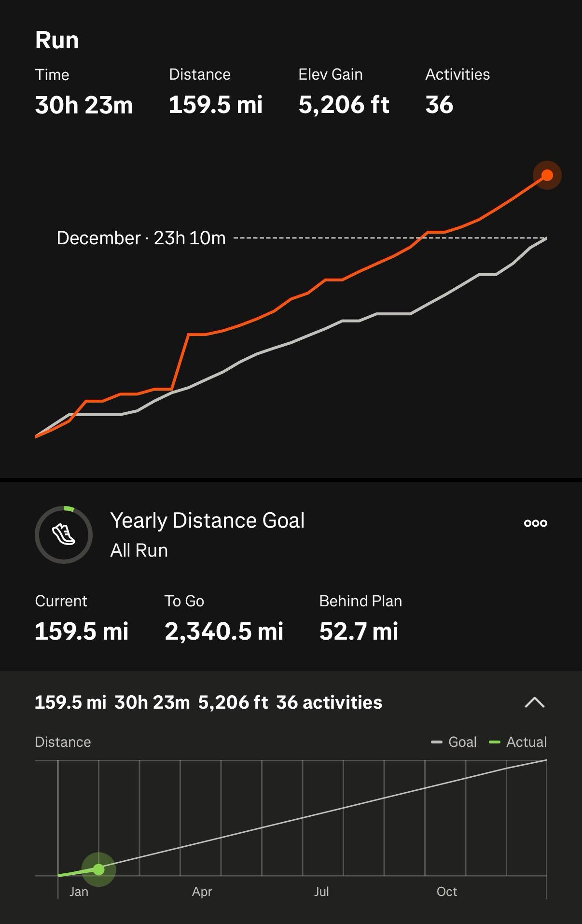Click the running shoe goal progress ring

tap(64, 534)
